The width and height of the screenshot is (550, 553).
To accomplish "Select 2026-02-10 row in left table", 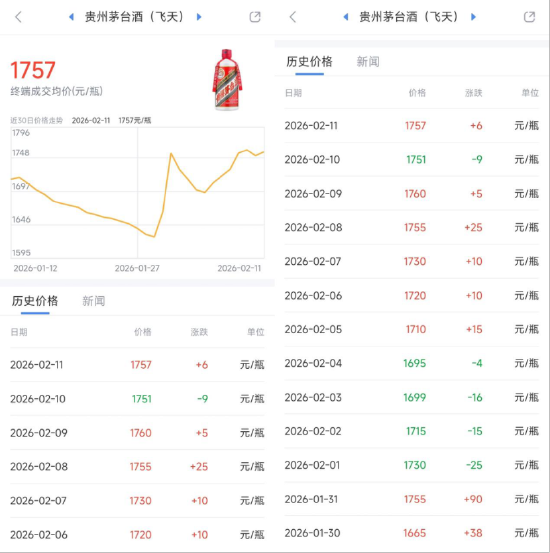I will click(x=137, y=399).
